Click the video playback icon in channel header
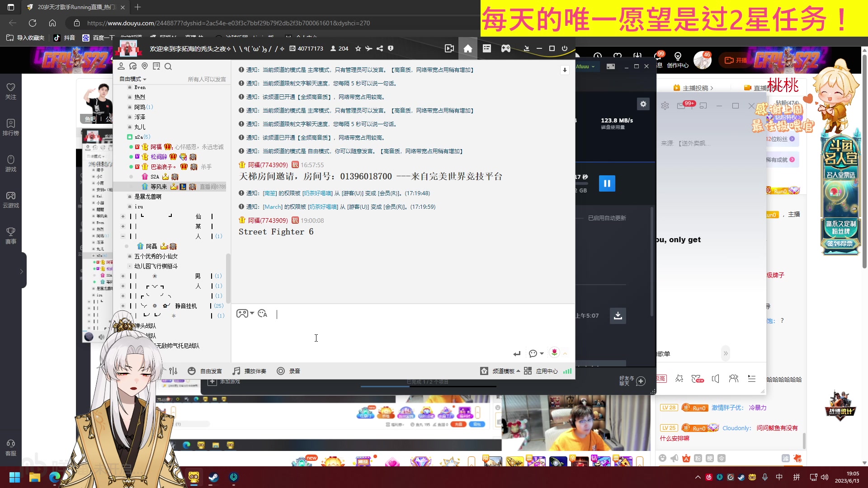This screenshot has width=868, height=488. 449,49
